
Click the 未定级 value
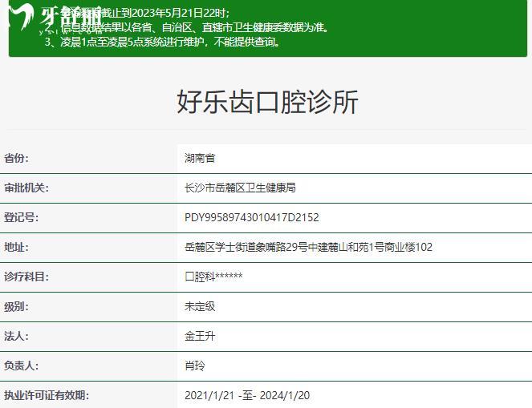[200, 307]
